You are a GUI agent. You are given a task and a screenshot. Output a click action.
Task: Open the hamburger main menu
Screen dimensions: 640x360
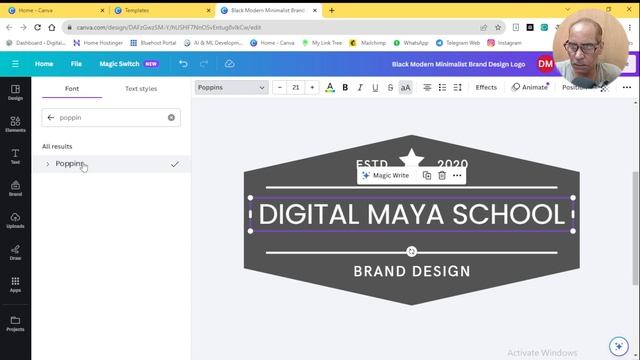15,64
